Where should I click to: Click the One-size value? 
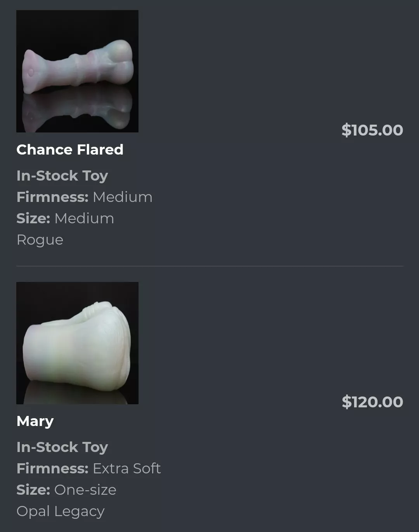pos(85,490)
